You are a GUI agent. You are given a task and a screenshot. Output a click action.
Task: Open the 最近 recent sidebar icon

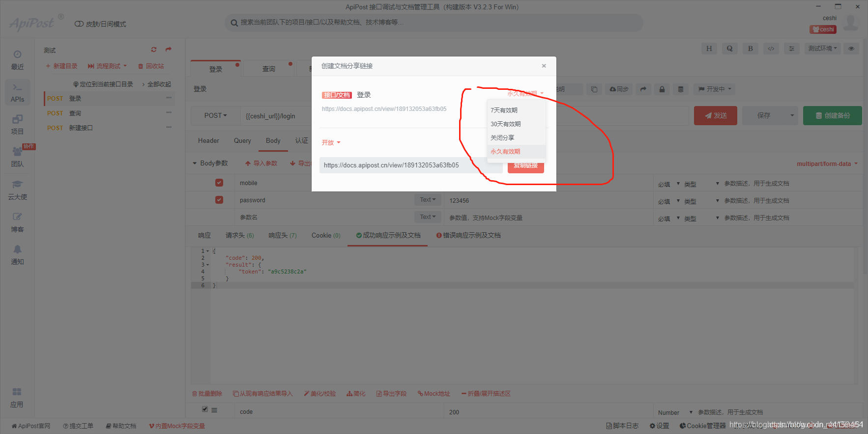(17, 60)
